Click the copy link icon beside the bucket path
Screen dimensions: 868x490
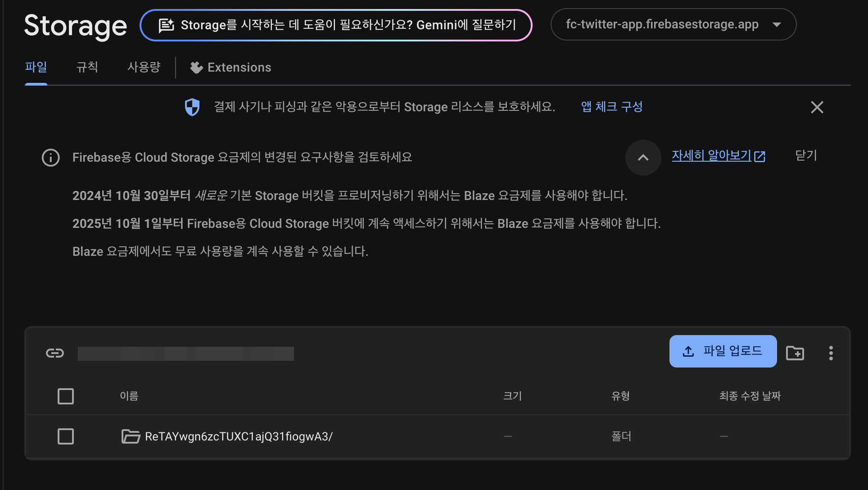[x=55, y=353]
